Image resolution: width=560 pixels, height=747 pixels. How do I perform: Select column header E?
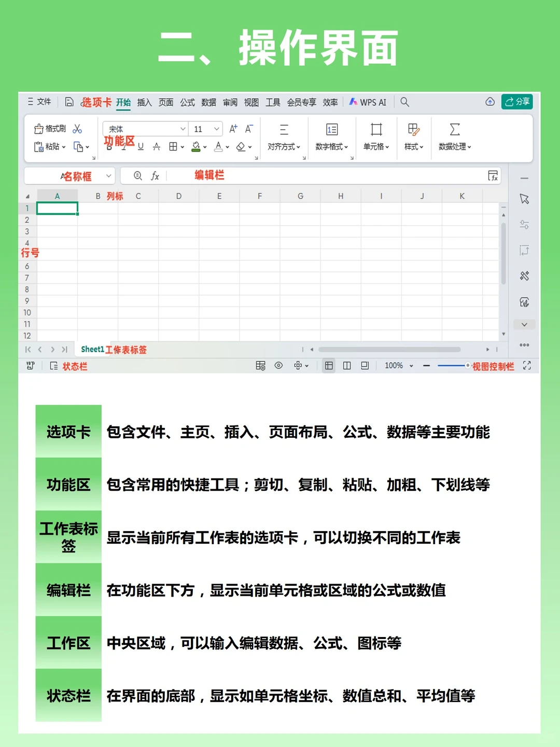[219, 196]
